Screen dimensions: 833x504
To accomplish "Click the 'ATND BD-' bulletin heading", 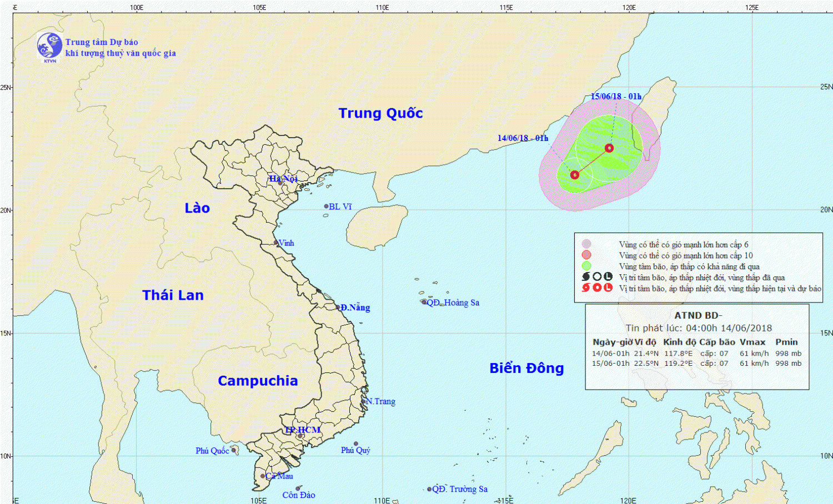I will 698,315.
